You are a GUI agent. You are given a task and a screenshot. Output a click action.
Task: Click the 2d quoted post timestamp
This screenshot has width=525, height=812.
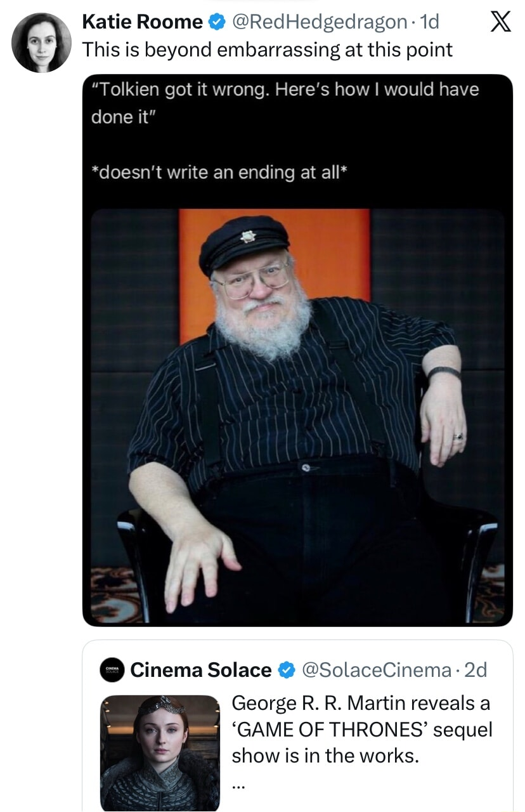[476, 670]
